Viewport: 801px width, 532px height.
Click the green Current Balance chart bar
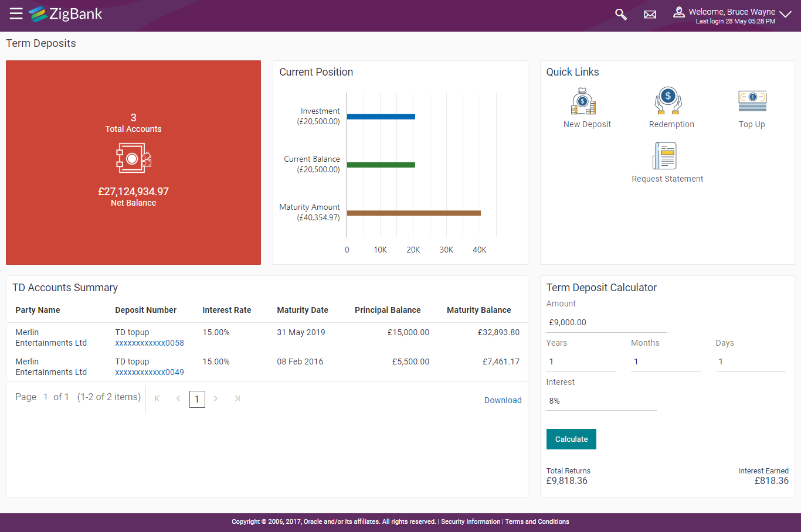pos(381,165)
